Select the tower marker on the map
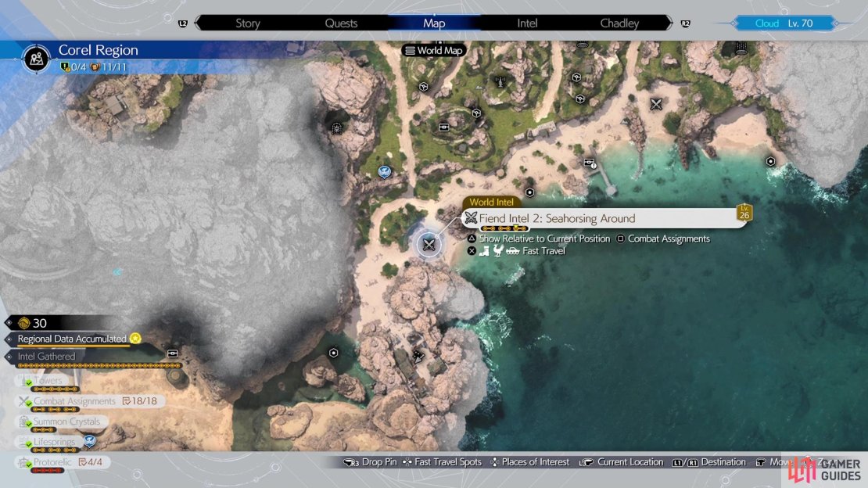This screenshot has width=868, height=488. (x=500, y=82)
